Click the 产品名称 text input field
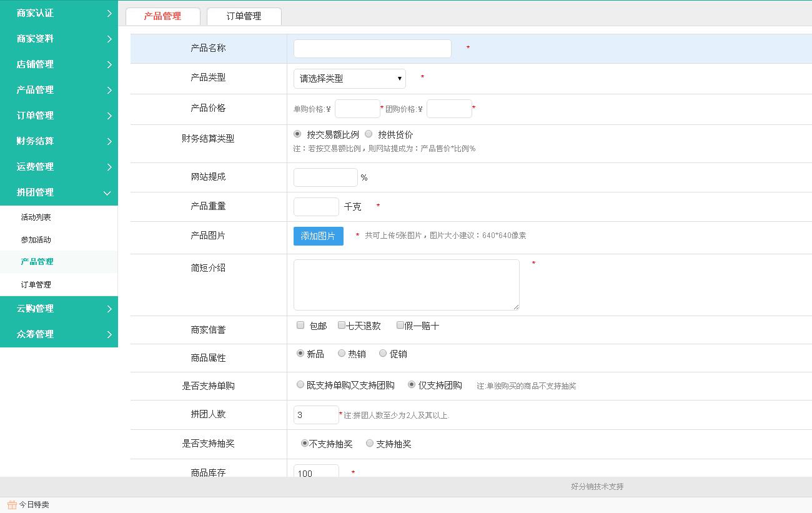The width and height of the screenshot is (812, 513). pyautogui.click(x=372, y=49)
